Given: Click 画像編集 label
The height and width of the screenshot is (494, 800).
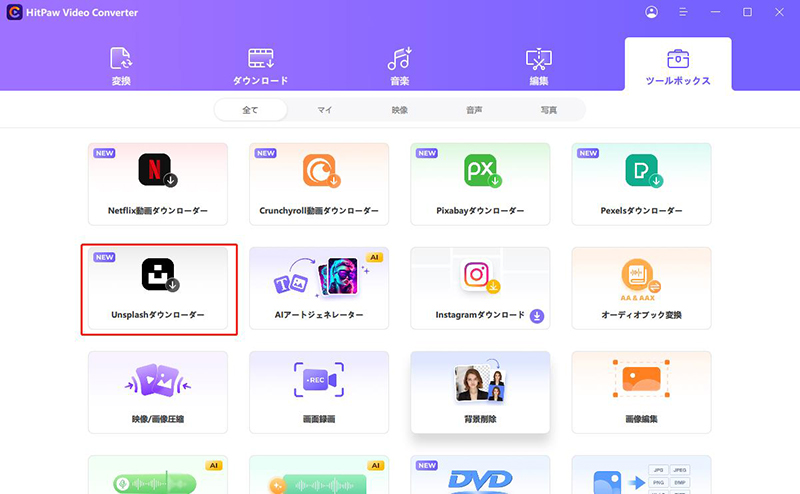Looking at the screenshot, I should (641, 419).
